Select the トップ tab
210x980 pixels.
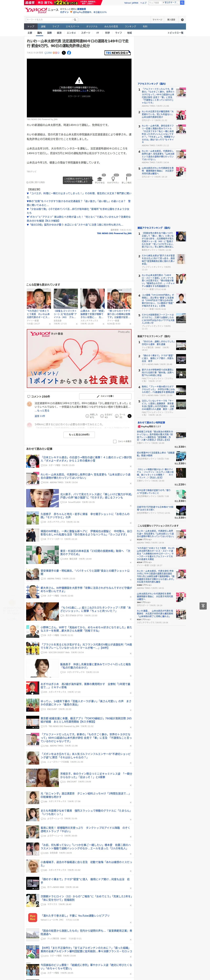point(31,26)
